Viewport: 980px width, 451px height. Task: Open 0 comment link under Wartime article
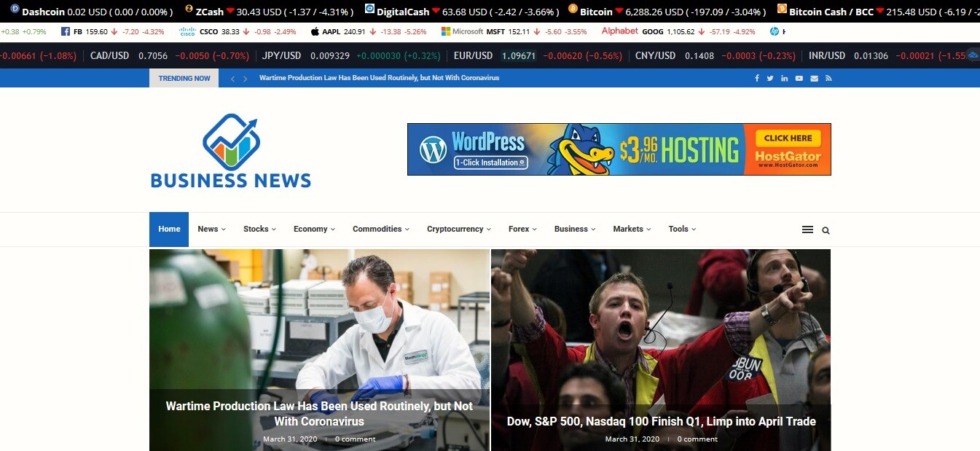pos(355,439)
